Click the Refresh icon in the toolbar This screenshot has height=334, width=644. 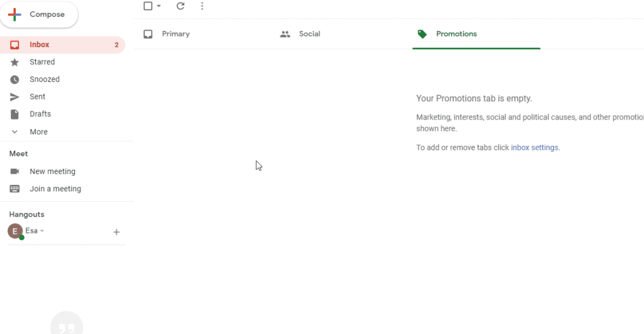pyautogui.click(x=180, y=6)
